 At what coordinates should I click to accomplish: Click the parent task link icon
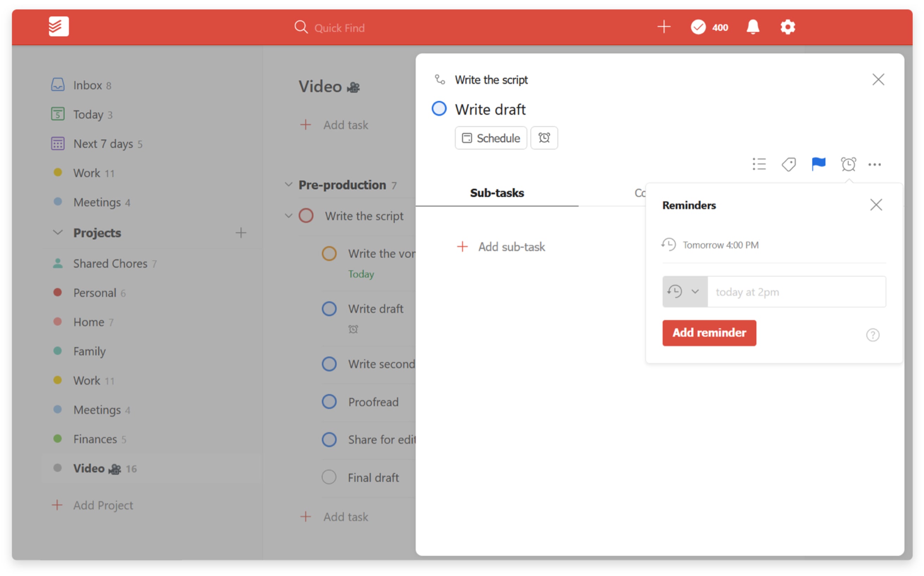[440, 79]
